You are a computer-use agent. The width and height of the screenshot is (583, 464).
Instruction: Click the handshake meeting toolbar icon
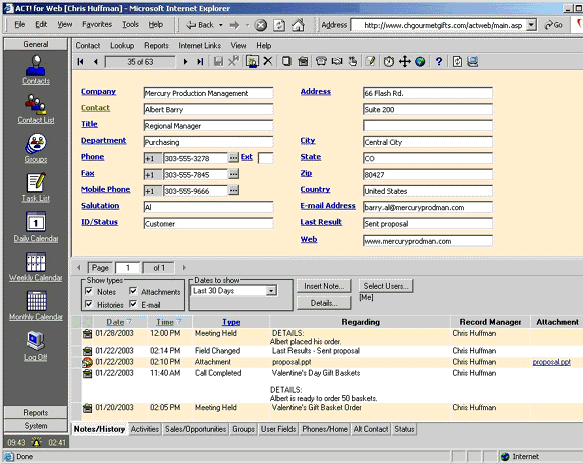(337, 61)
